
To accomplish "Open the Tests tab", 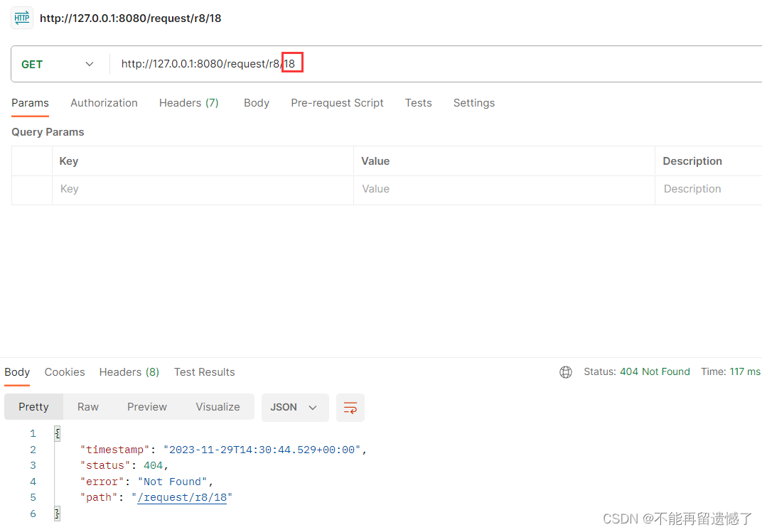I will point(419,103).
